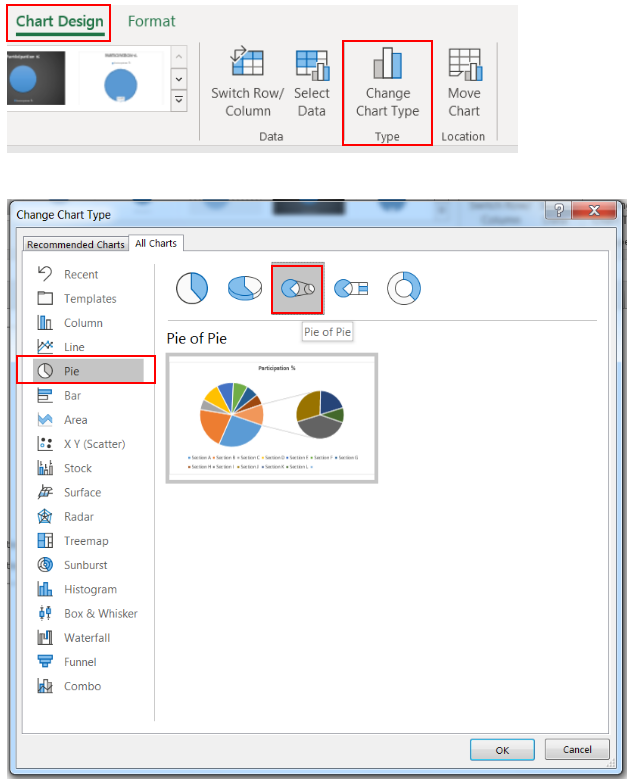Select the Waterfall chart category
632x780 pixels.
pyautogui.click(x=89, y=638)
